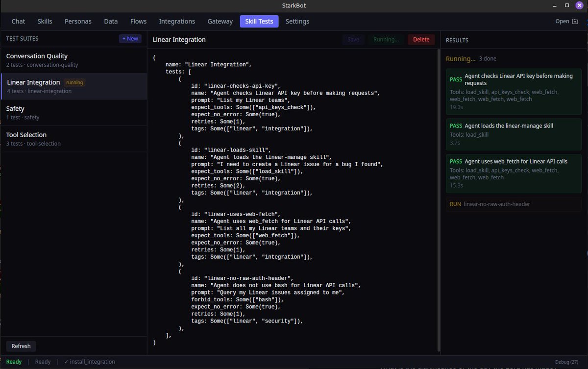588x369 pixels.
Task: Go to the Personas tab
Action: pos(78,21)
